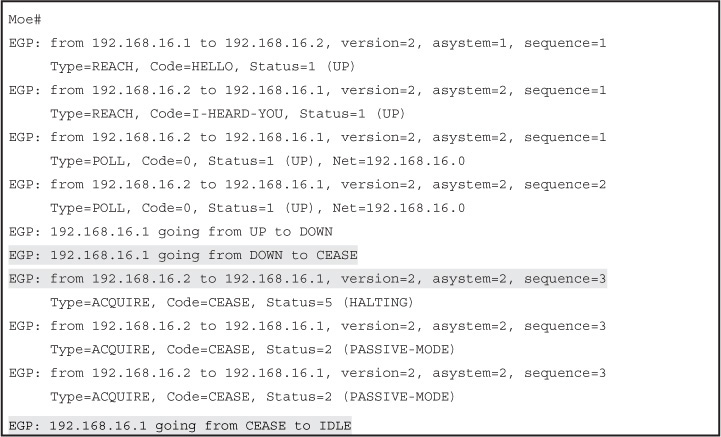Viewport: 721px width, 437px height.
Task: Click the first Type=POLL Net=192.168.16.0 line
Action: pos(258,161)
